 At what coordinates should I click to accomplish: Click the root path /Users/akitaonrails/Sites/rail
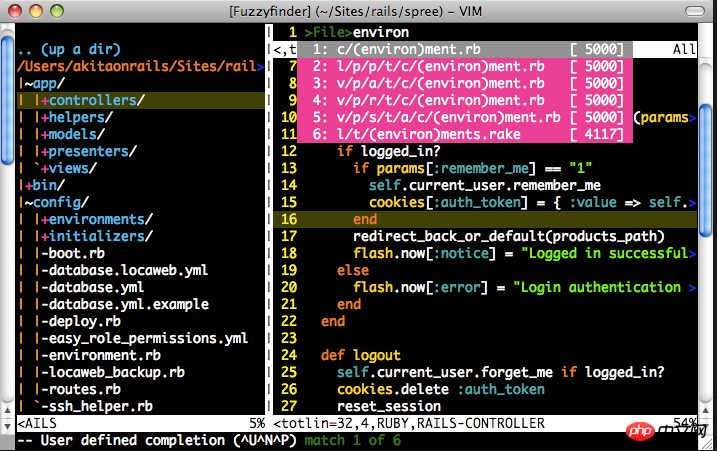pos(137,66)
